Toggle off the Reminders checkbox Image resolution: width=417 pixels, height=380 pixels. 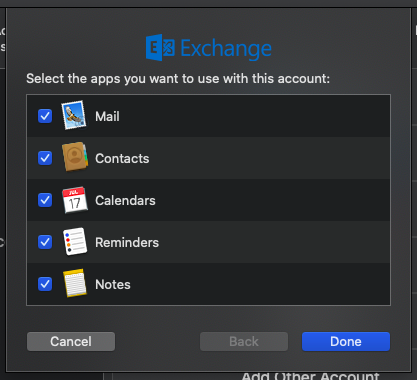[45, 242]
